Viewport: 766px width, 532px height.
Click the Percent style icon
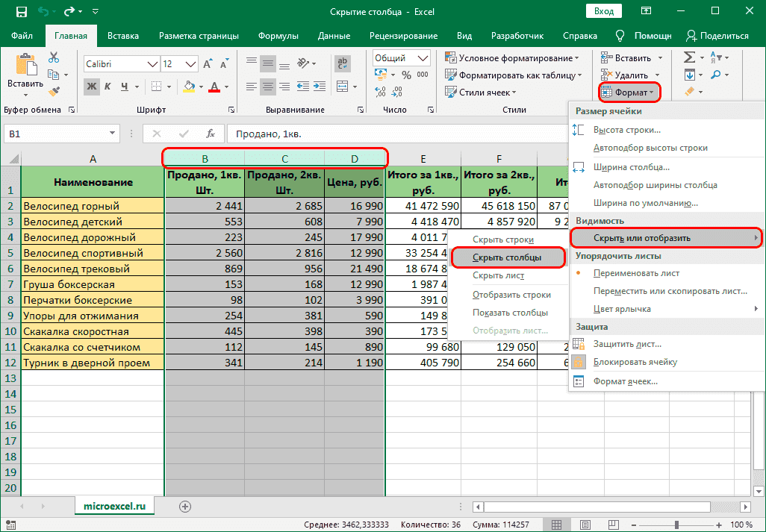[x=406, y=75]
